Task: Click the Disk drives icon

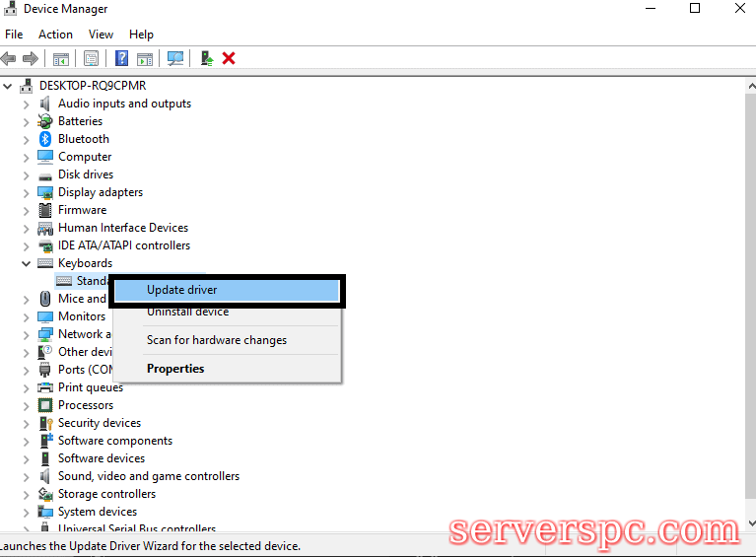Action: 45,176
